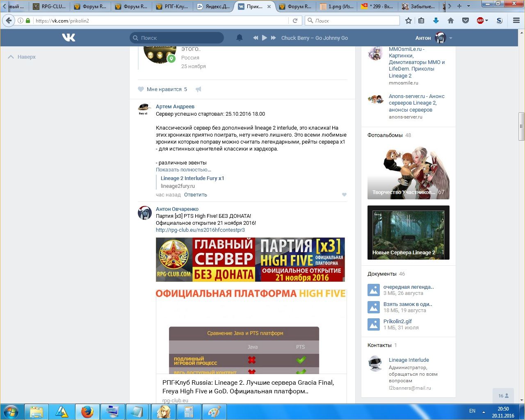
Task: Skip to next track in player
Action: pyautogui.click(x=274, y=38)
